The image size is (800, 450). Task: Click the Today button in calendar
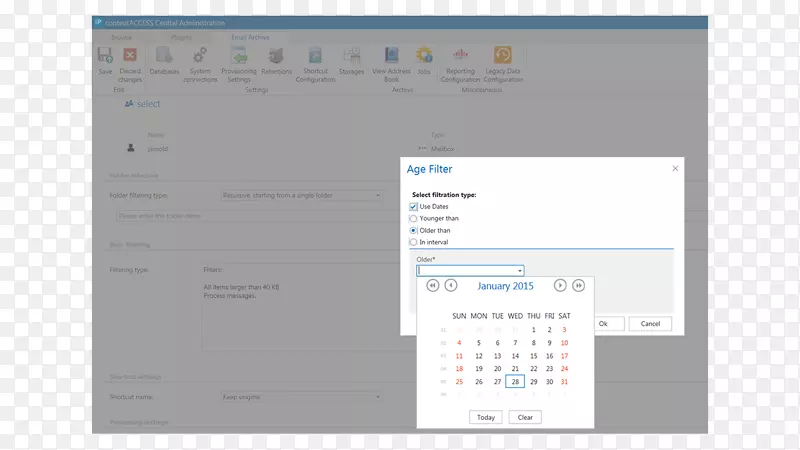(486, 417)
